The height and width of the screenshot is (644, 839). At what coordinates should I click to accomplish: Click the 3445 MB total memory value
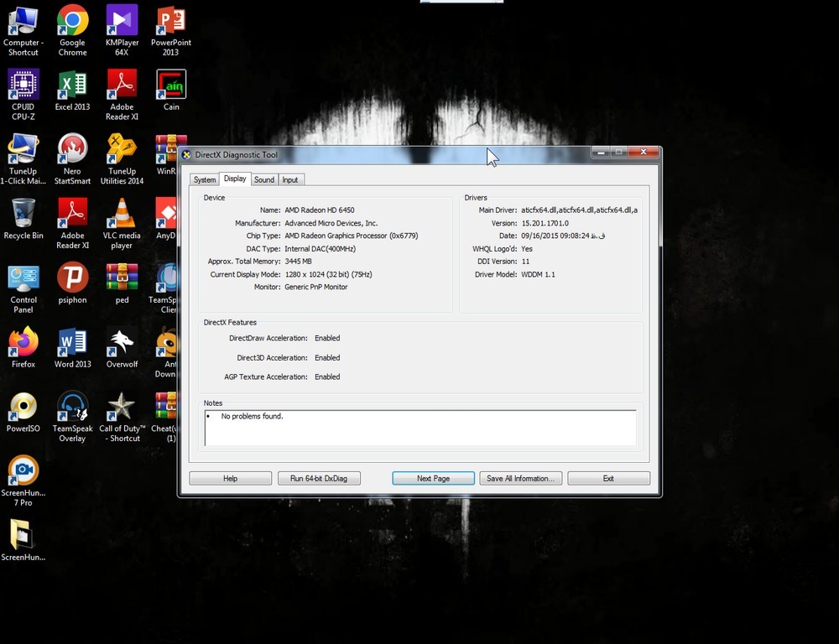click(298, 262)
